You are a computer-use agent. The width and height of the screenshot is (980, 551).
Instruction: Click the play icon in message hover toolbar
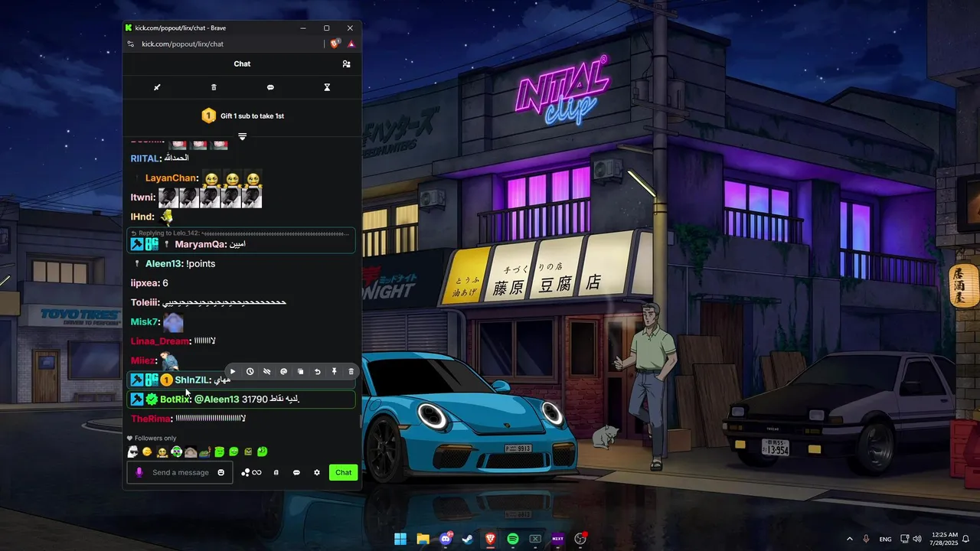[234, 372]
